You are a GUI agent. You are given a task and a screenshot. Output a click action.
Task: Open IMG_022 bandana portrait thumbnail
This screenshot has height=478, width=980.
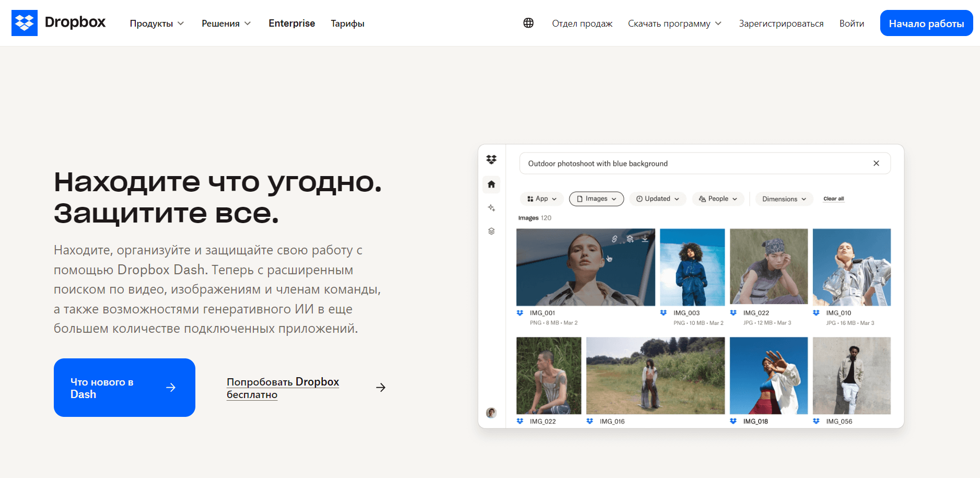(768, 267)
